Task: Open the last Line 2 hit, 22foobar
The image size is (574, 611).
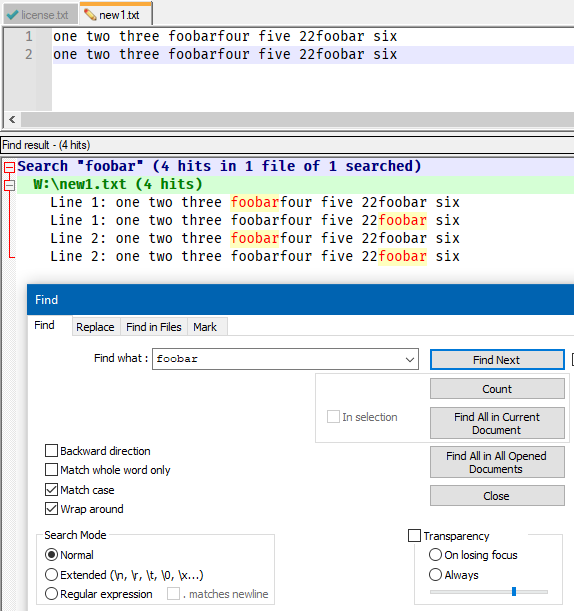Action: coord(255,256)
